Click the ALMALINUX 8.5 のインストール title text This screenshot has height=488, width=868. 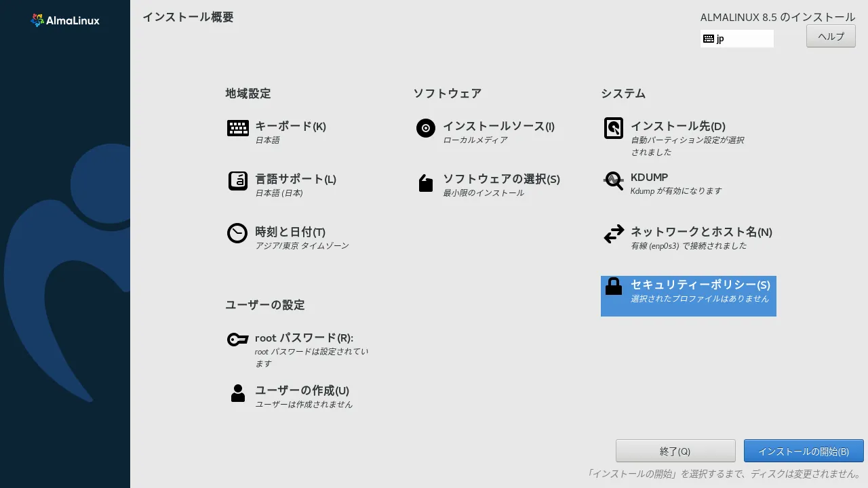pyautogui.click(x=778, y=17)
